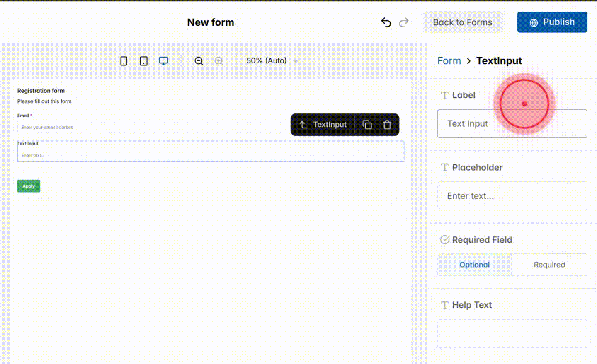The height and width of the screenshot is (364, 597).
Task: Edit the Placeholder text field
Action: coord(512,195)
